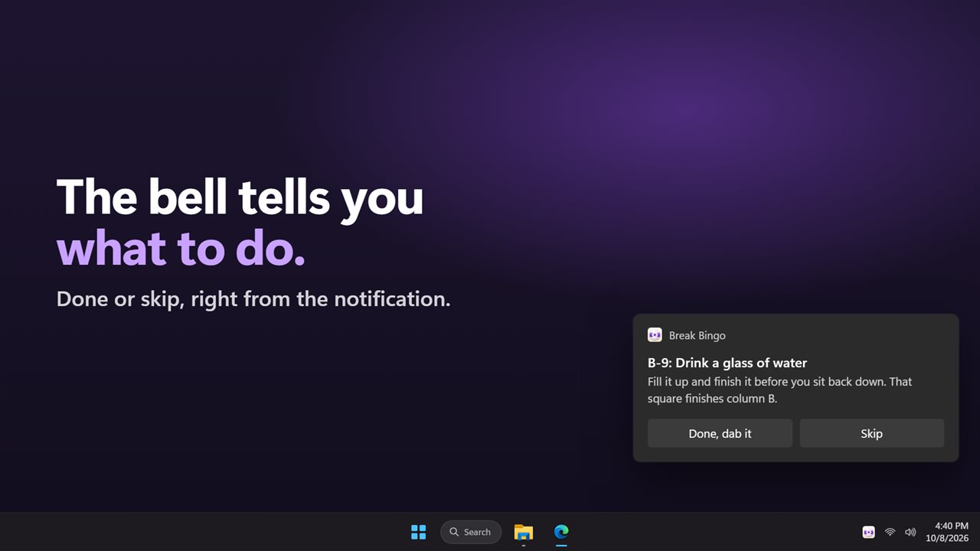
Task: Click the subtitle 'Done or skip, right from the notification.'
Action: (x=253, y=298)
